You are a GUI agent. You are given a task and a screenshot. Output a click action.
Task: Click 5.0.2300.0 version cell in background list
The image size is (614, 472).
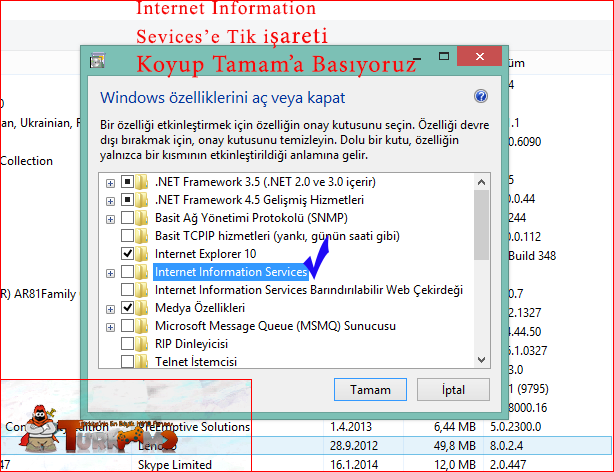515,427
